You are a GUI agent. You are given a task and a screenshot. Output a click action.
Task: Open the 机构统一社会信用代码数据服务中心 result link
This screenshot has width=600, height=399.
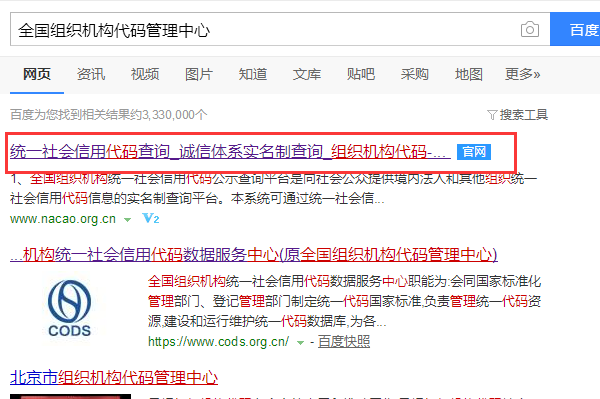253,254
